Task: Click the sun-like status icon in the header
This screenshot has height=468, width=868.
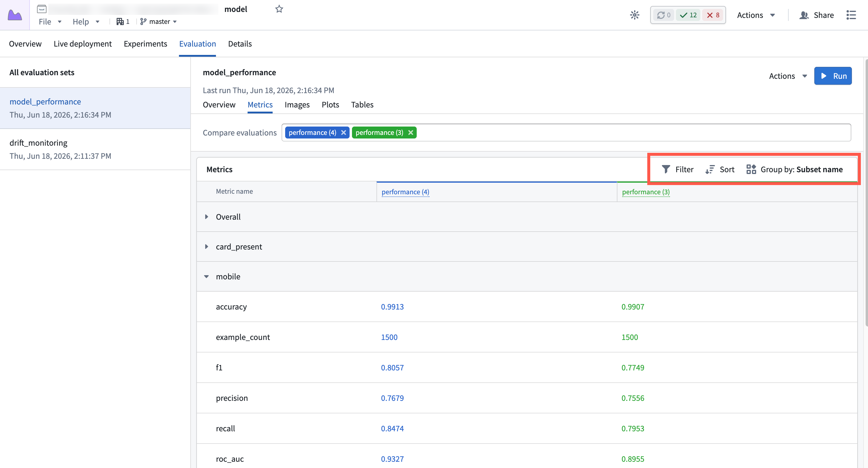Action: (634, 15)
